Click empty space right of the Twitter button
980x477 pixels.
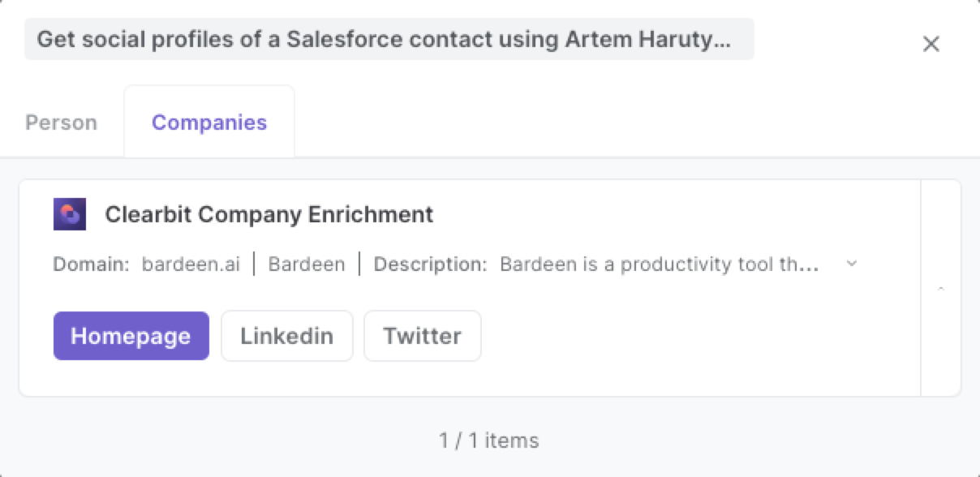click(698, 336)
